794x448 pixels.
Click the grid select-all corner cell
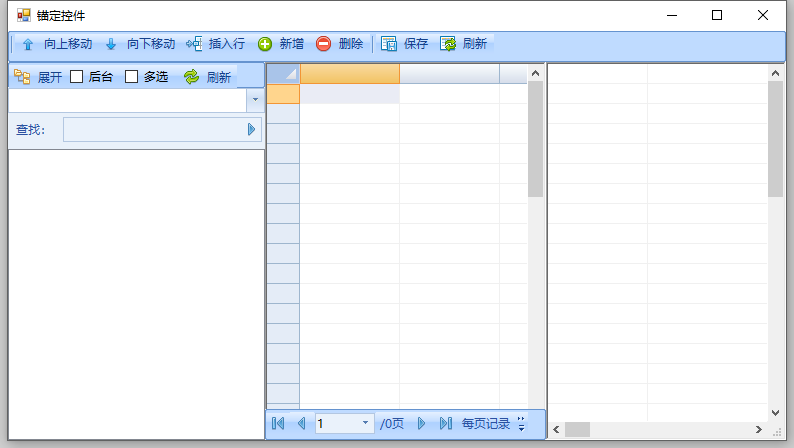pos(283,74)
